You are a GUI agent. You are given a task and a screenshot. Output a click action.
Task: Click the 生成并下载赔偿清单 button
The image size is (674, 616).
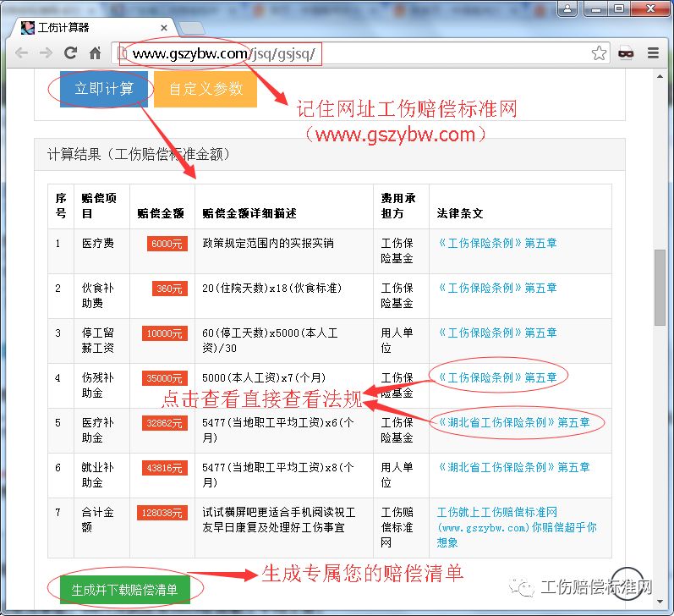[x=124, y=589]
